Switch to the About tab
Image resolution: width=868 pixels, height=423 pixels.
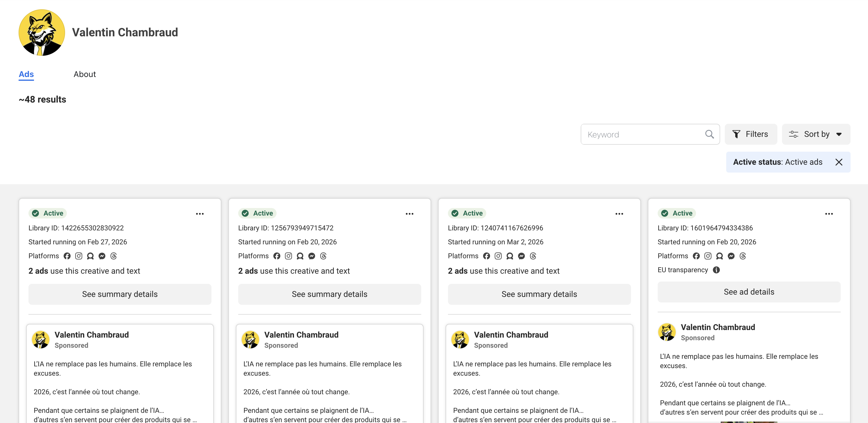pos(85,74)
